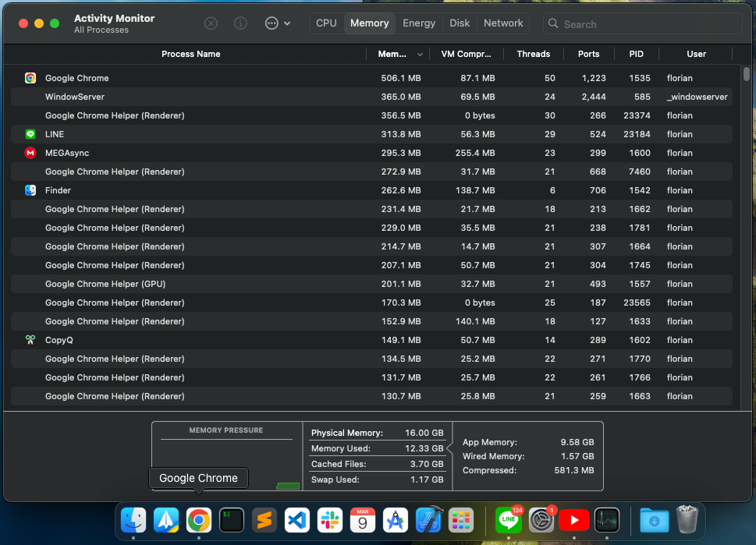Open the Network tab
The width and height of the screenshot is (756, 545).
point(503,23)
